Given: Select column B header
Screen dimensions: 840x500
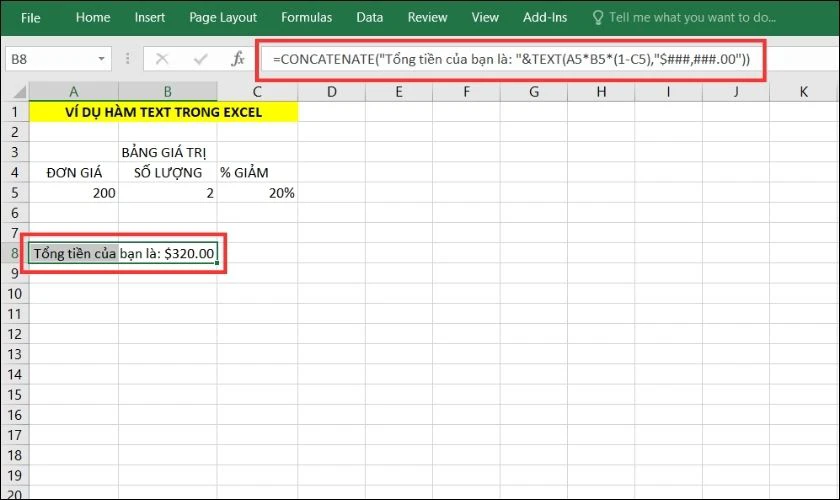Looking at the screenshot, I should [x=168, y=92].
